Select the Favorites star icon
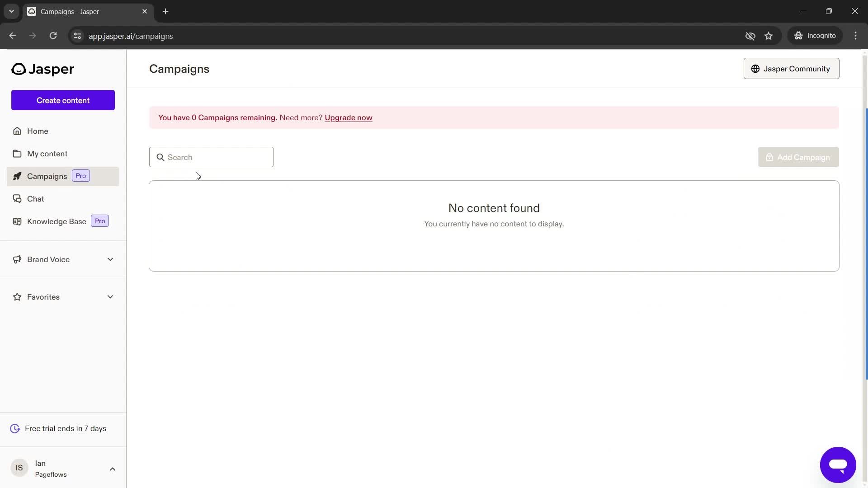This screenshot has width=868, height=488. 17,297
